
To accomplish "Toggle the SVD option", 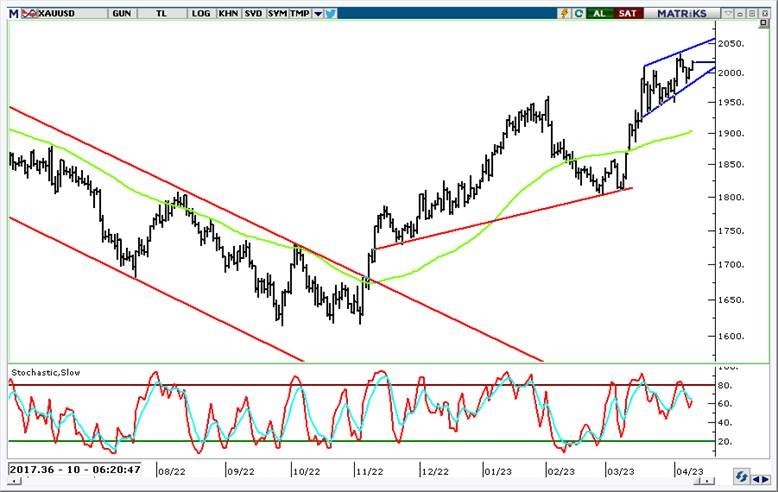I will click(x=252, y=13).
